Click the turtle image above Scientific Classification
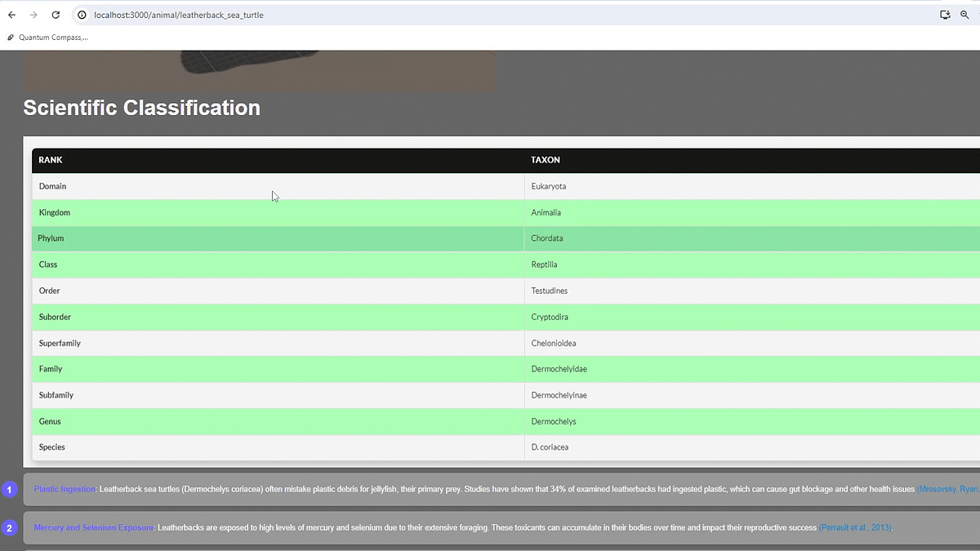The height and width of the screenshot is (551, 980). pos(259,69)
